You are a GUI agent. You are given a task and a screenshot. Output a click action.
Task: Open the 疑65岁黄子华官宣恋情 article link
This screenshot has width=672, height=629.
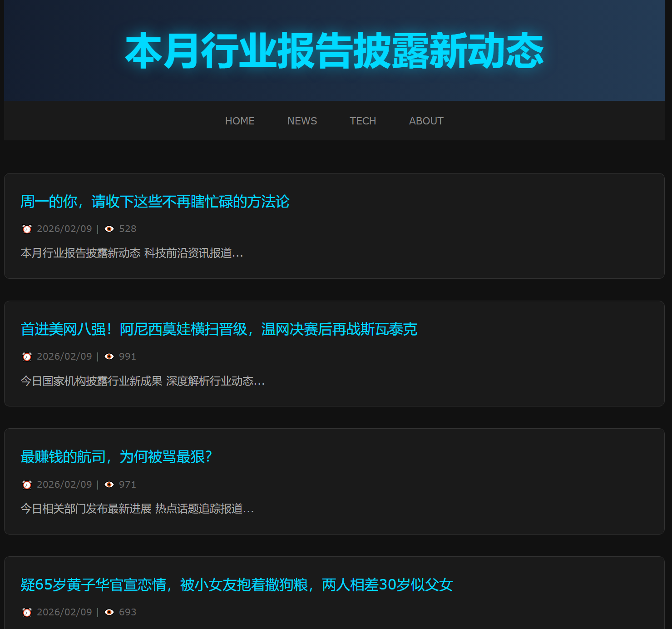(237, 585)
